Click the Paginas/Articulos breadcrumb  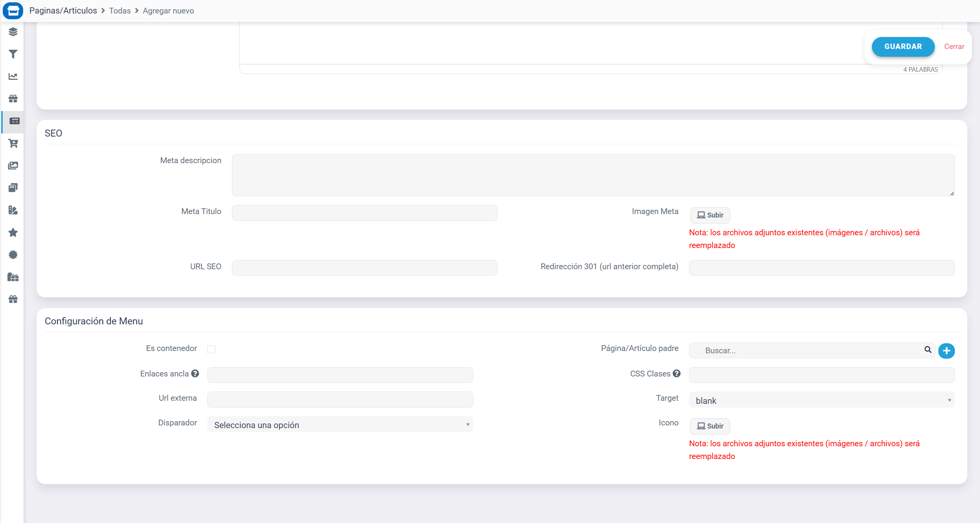coord(63,10)
